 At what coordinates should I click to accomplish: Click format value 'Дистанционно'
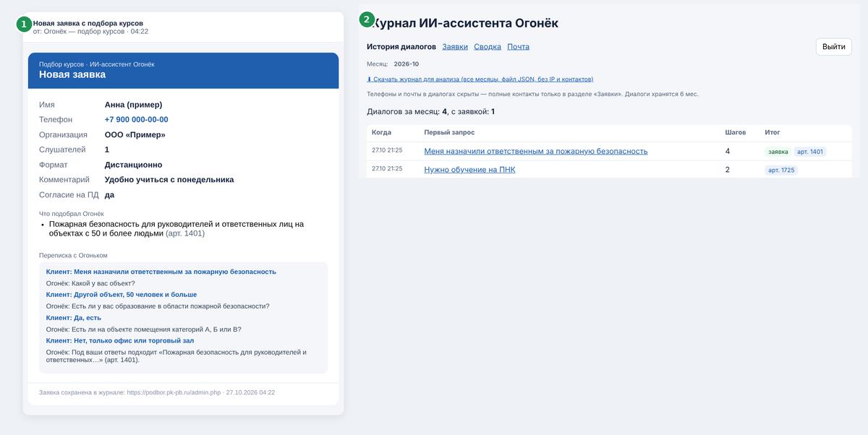click(133, 165)
